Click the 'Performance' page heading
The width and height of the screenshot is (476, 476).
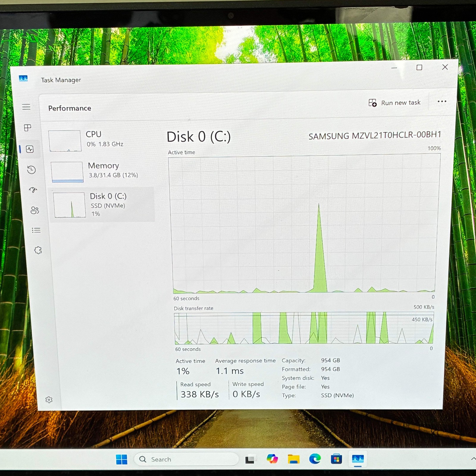click(70, 108)
